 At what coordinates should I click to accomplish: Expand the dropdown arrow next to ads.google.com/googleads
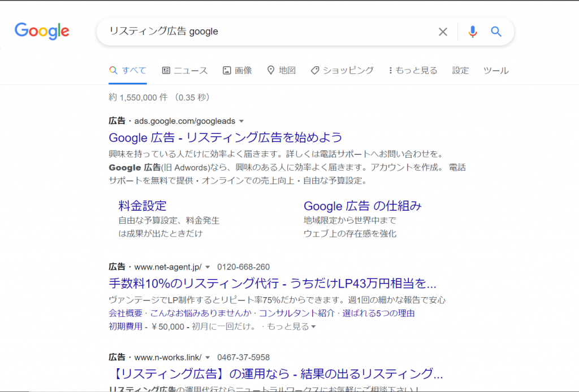241,121
